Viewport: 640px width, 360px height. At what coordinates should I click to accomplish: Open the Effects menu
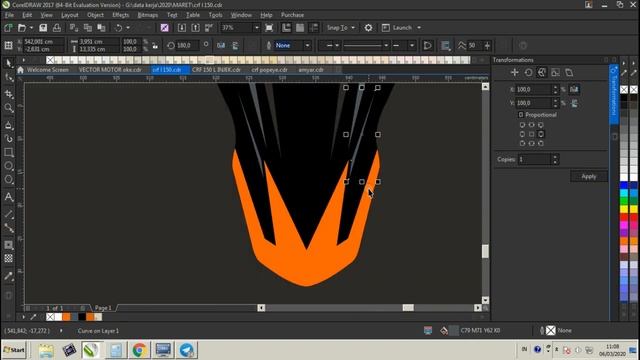point(120,15)
